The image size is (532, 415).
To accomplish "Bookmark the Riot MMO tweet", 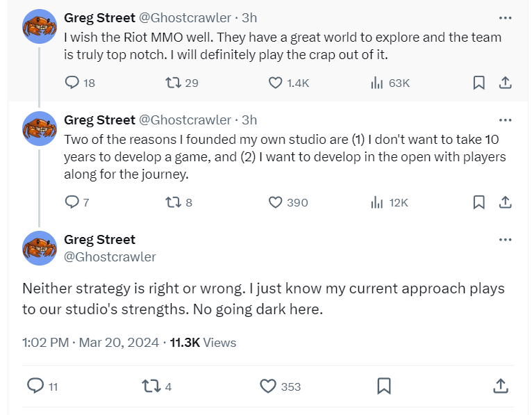I will coord(479,83).
